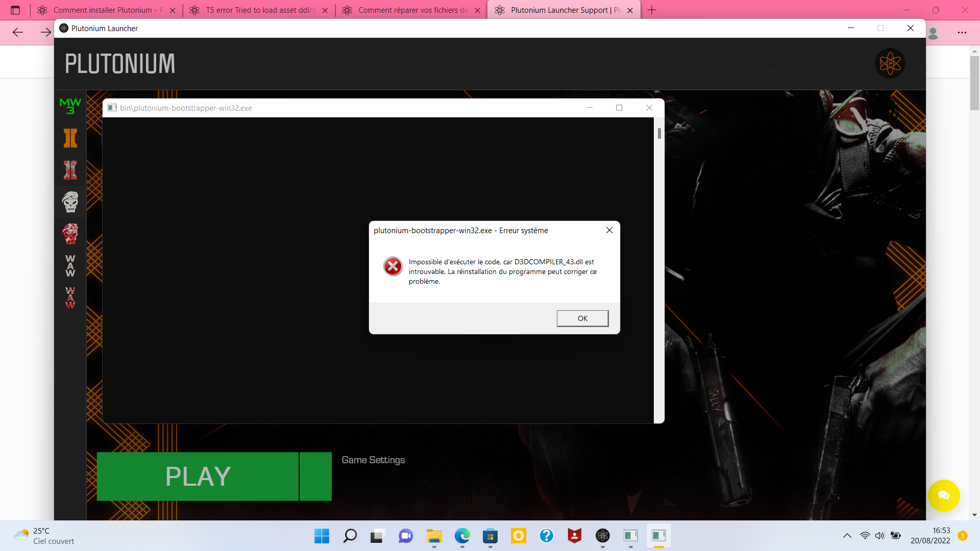Open the blue help question-mark taskbar app
The width and height of the screenshot is (980, 551).
[547, 536]
